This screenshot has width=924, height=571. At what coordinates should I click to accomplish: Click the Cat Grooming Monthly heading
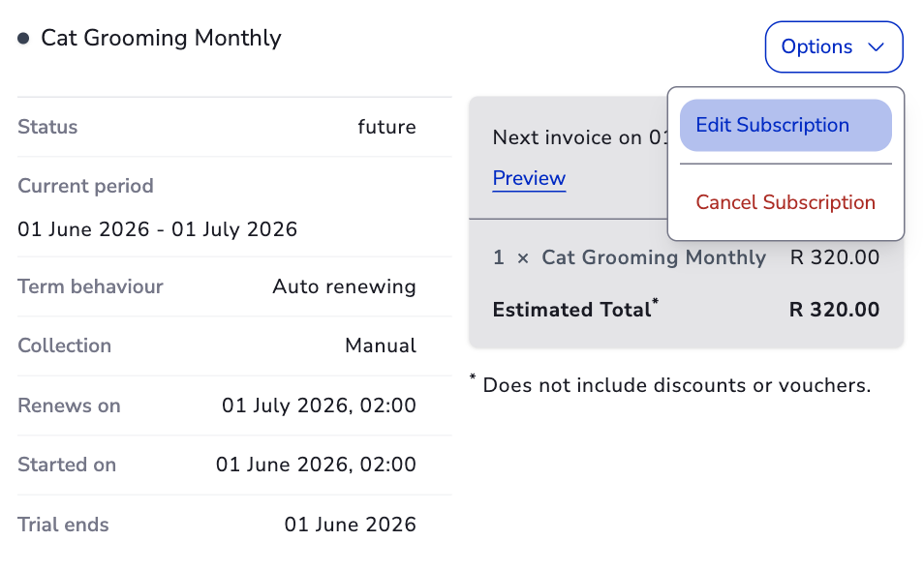161,39
